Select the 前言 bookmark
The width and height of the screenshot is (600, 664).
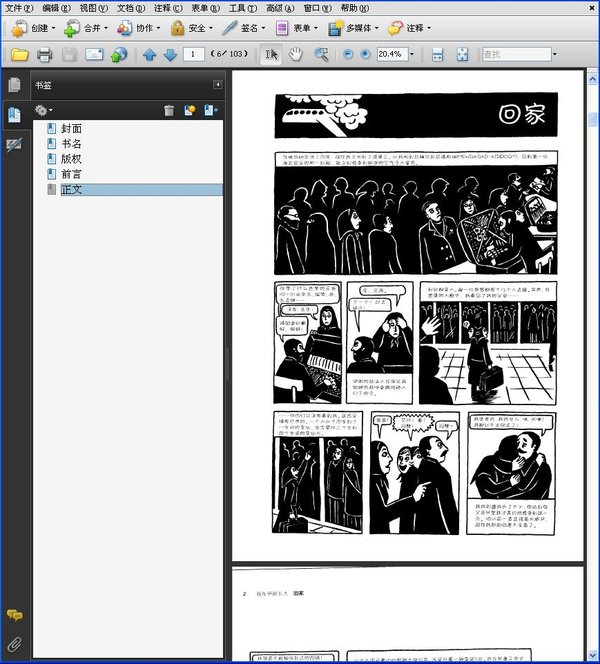click(x=71, y=174)
